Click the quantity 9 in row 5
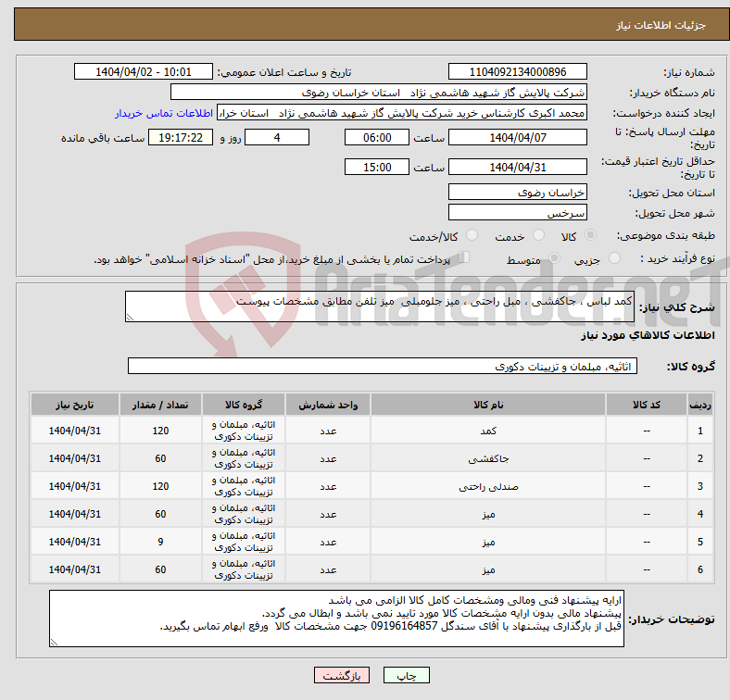The image size is (730, 700). [160, 542]
